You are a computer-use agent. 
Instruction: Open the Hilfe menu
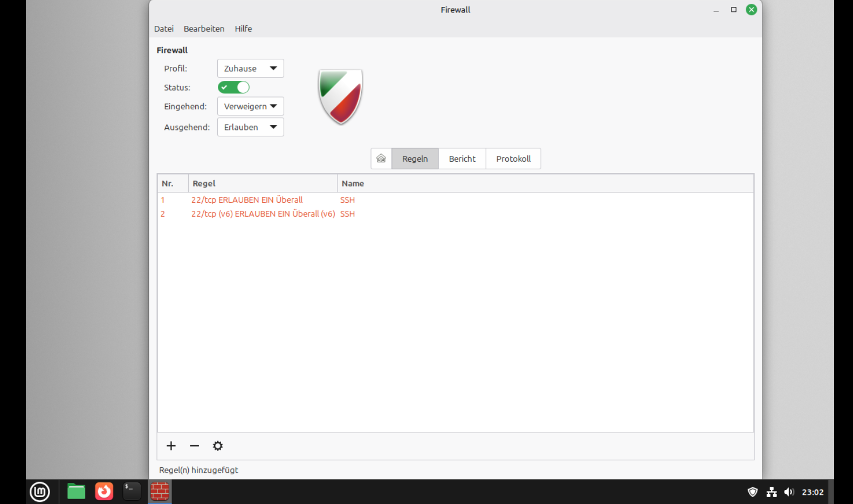click(x=243, y=29)
